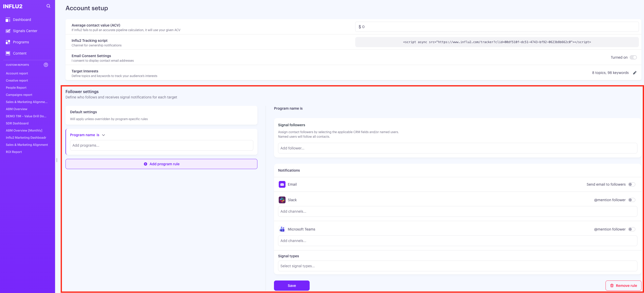Click Remove rule button

pyautogui.click(x=623, y=286)
